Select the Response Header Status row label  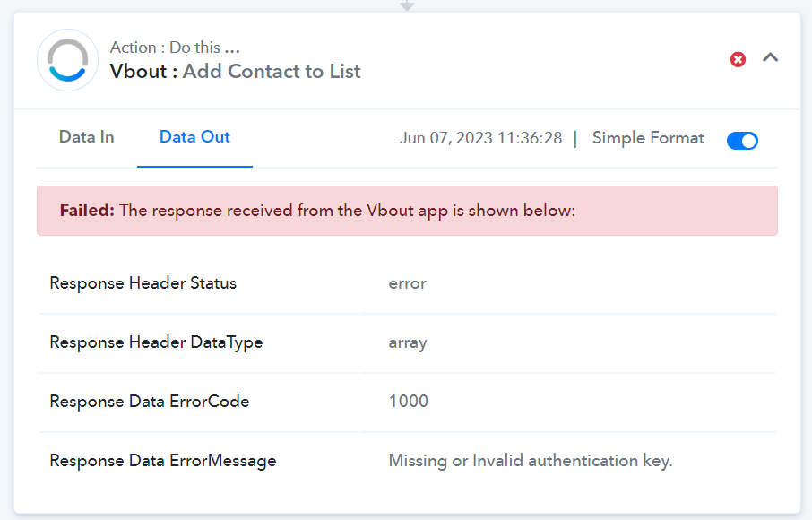(x=143, y=283)
